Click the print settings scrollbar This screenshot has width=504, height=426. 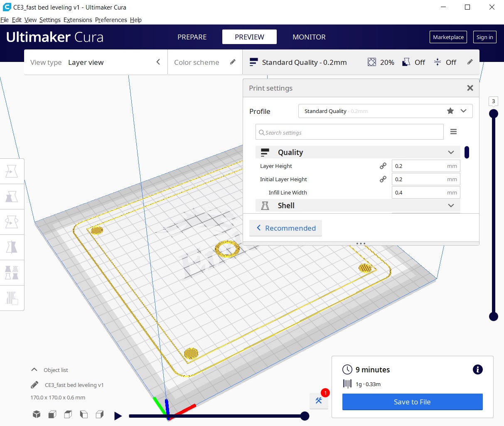(x=467, y=152)
